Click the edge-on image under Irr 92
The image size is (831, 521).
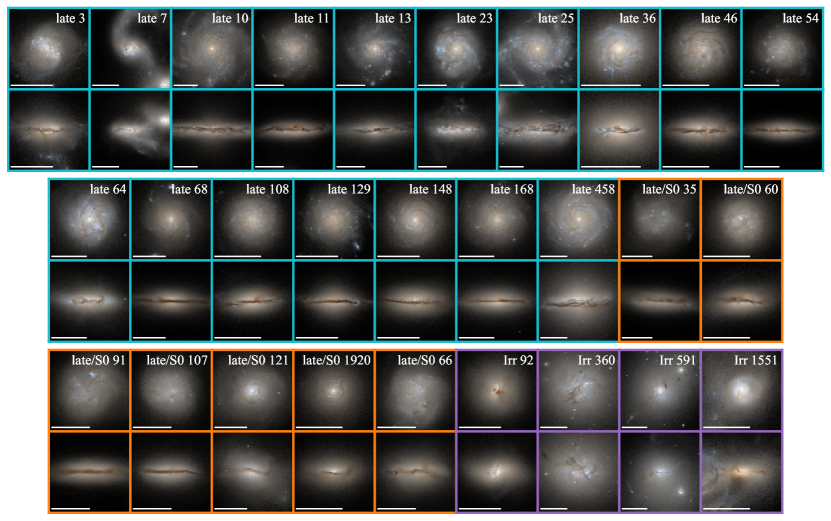(497, 472)
